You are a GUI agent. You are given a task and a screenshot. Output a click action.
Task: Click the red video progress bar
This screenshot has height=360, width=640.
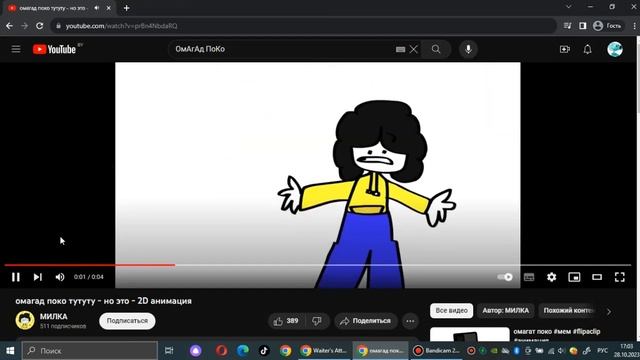pos(90,265)
